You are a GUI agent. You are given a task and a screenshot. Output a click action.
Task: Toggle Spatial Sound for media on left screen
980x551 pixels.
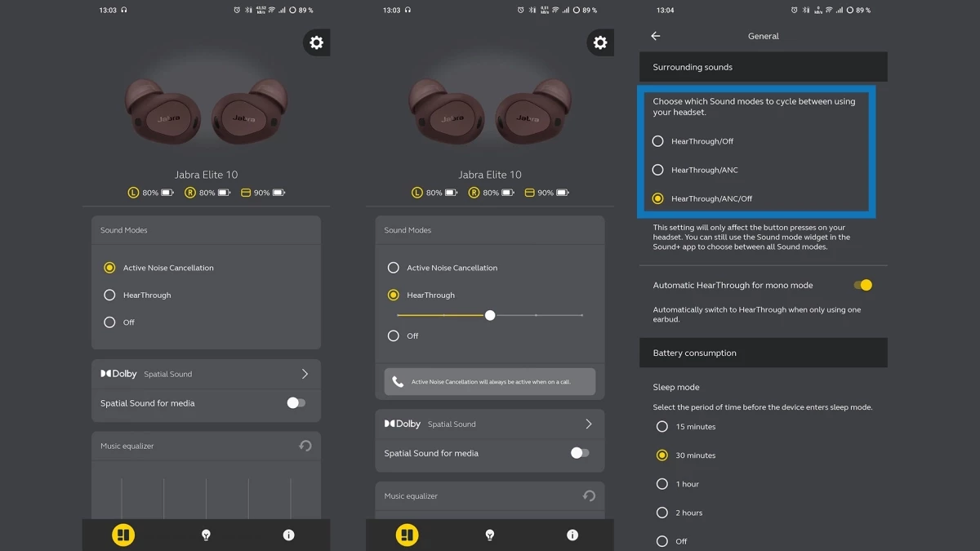[296, 403]
